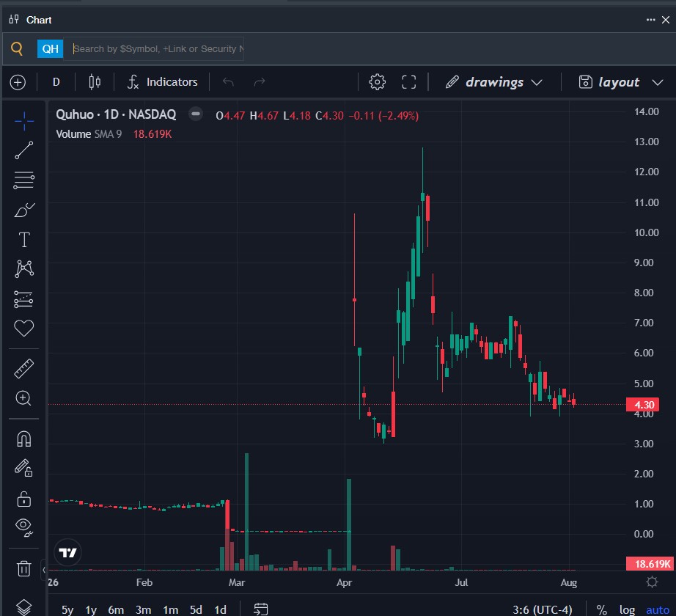Activate the zoom in magnifier tool
Screen dimensions: 676x616
(x=23, y=398)
